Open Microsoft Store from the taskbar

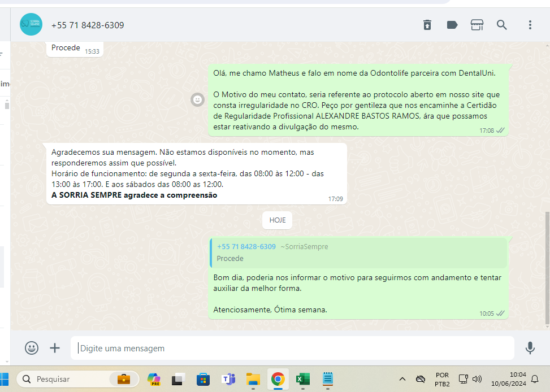click(x=203, y=379)
